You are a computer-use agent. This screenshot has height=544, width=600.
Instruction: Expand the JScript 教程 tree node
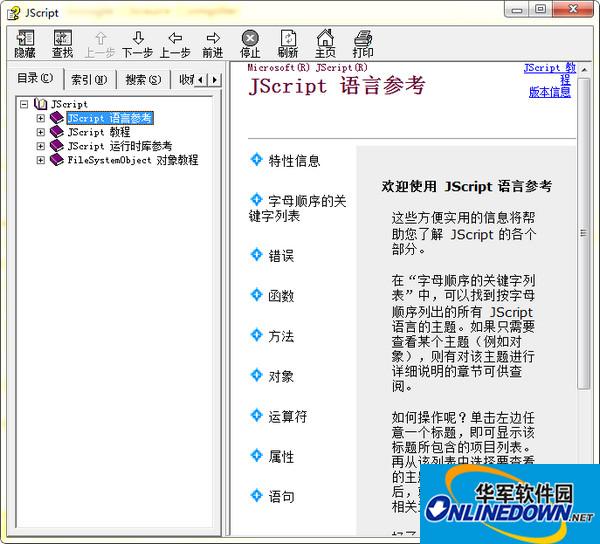[41, 132]
